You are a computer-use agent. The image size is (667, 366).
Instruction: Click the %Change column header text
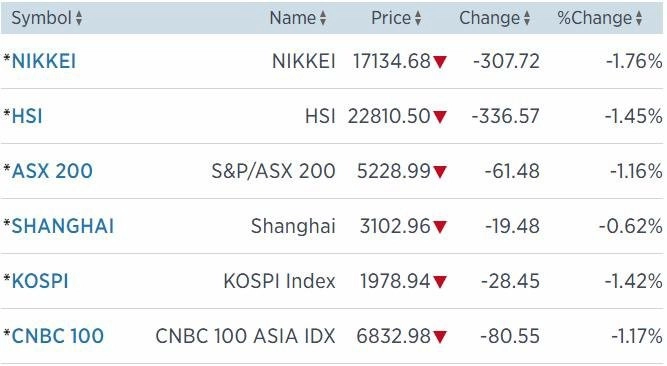point(594,18)
